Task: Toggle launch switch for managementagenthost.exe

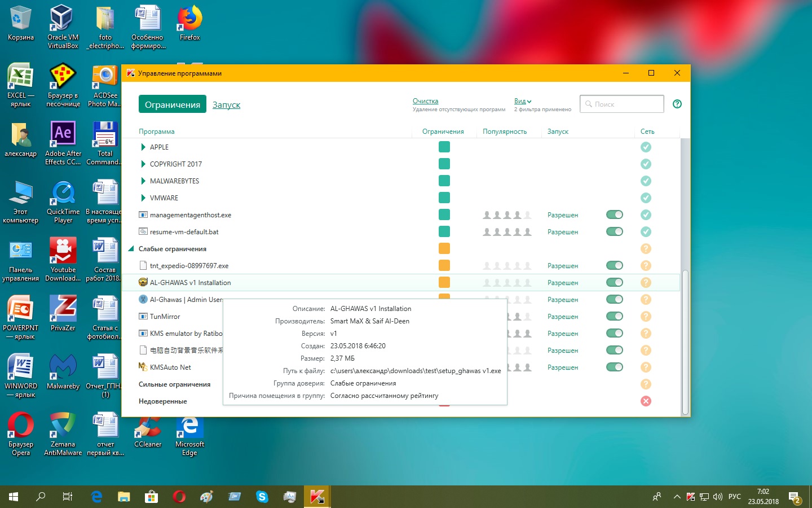Action: pos(615,214)
